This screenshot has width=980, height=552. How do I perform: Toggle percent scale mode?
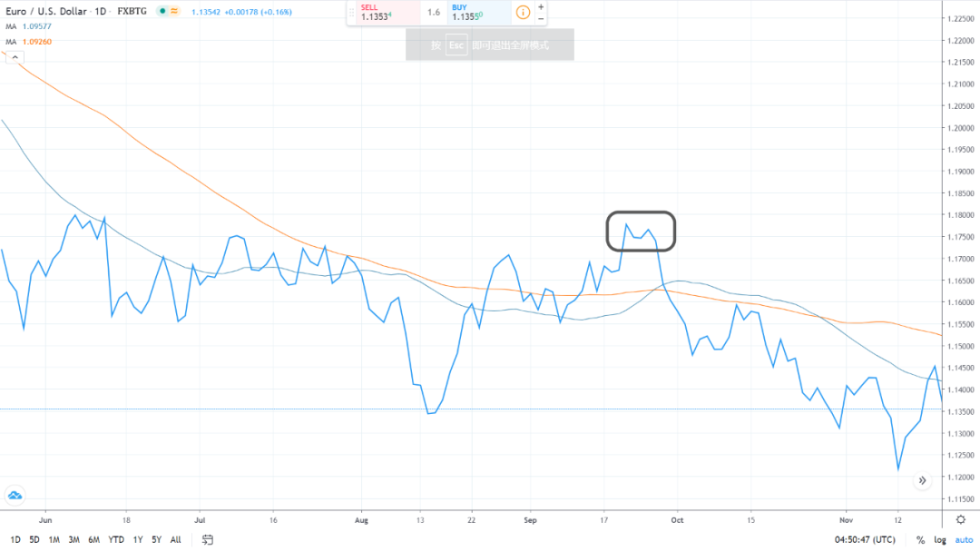pos(919,539)
